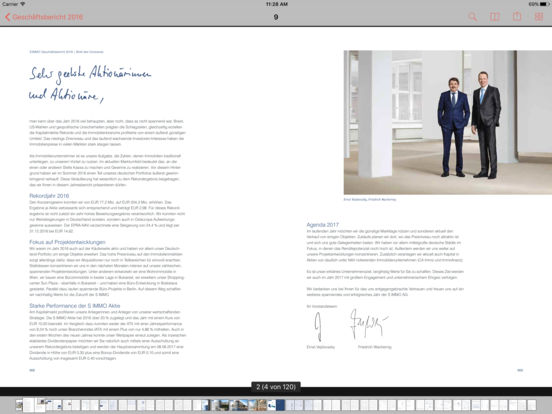Open the book-shaped outline icon
Viewport: 552px width, 414px height.
(x=495, y=17)
